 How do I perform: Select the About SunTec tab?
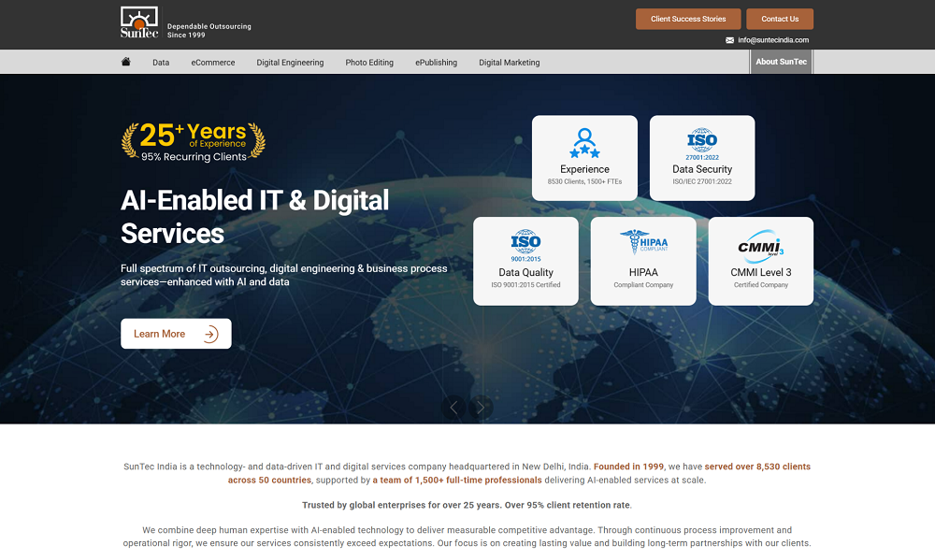(781, 62)
